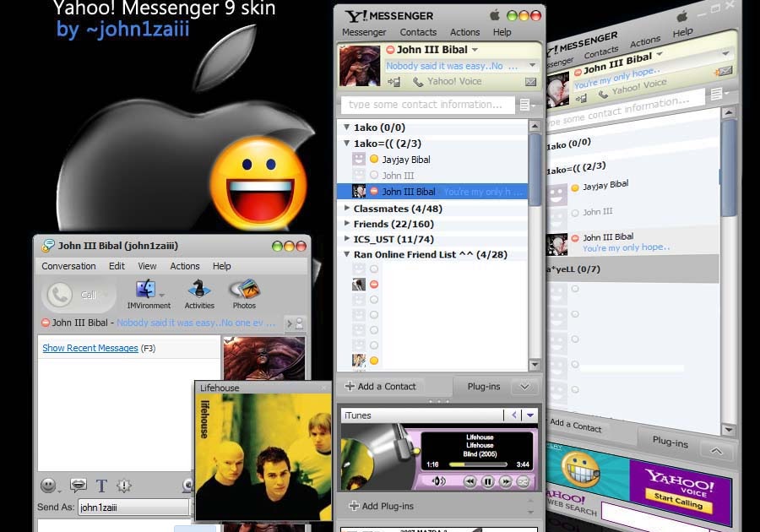Click the contact list scroll down arrow

[535, 365]
